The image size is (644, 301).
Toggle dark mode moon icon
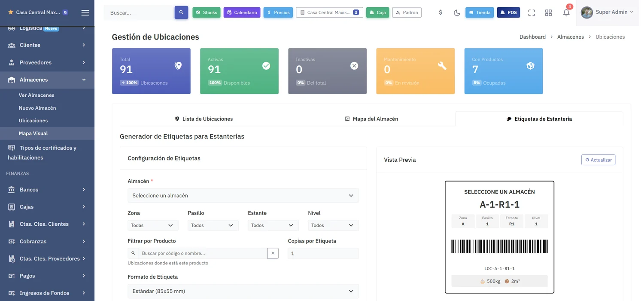(x=457, y=12)
